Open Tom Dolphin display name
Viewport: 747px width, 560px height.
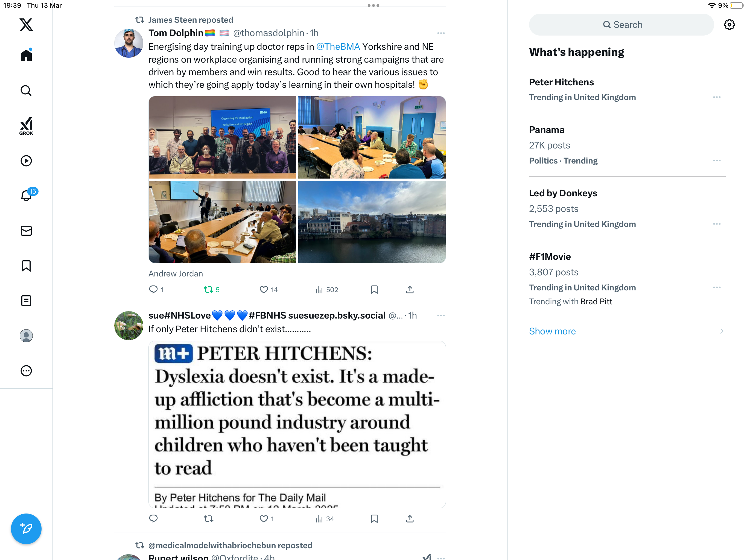(176, 33)
